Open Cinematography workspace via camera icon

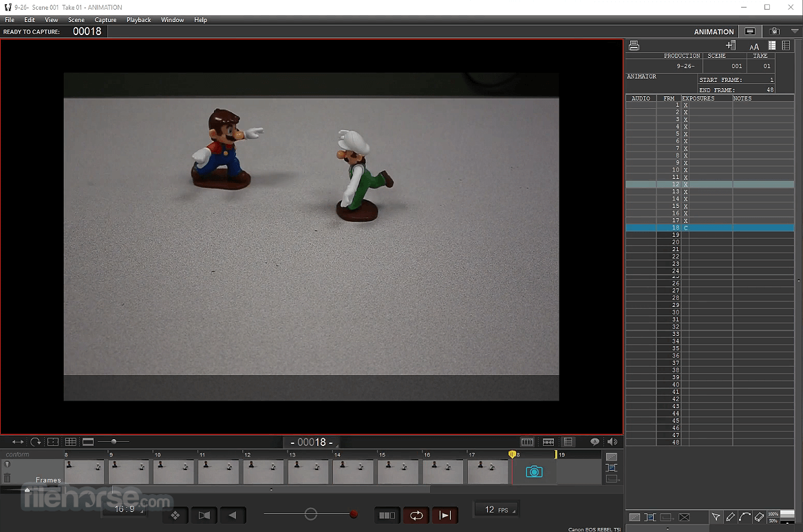pos(774,31)
